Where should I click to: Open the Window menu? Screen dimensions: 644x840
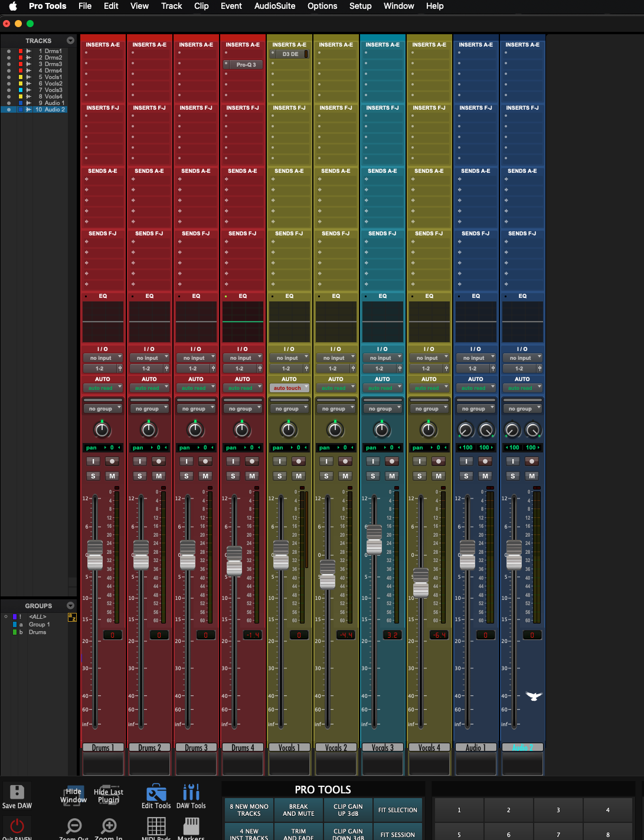(x=399, y=6)
